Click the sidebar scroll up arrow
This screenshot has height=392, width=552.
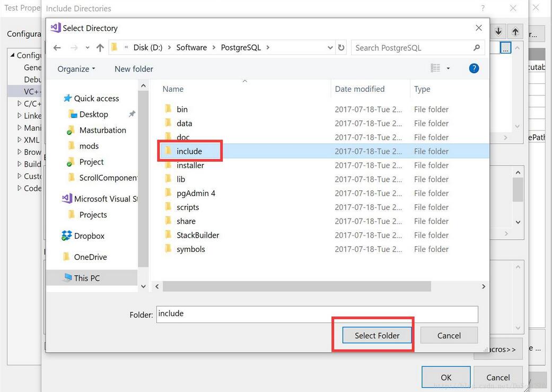click(x=143, y=85)
